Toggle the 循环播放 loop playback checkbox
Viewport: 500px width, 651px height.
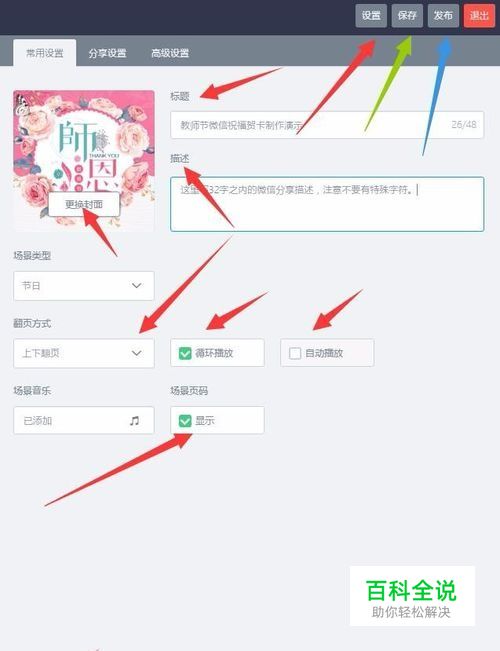(x=217, y=353)
